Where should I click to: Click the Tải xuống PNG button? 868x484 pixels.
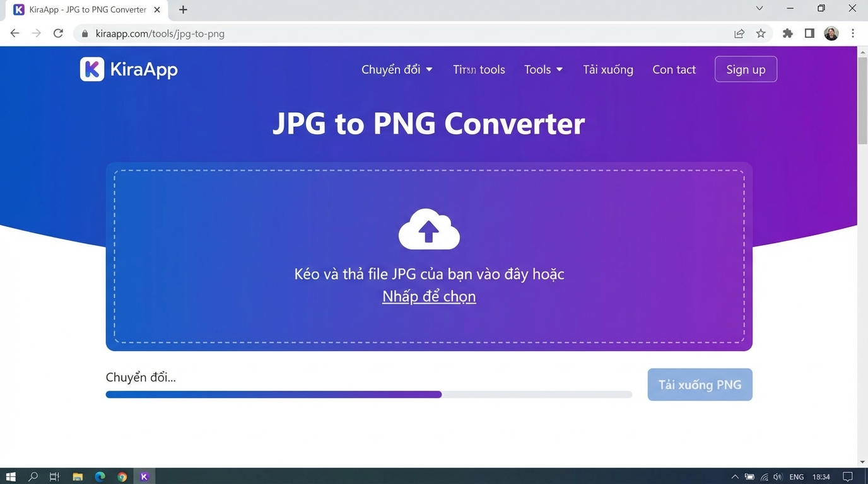pos(700,384)
